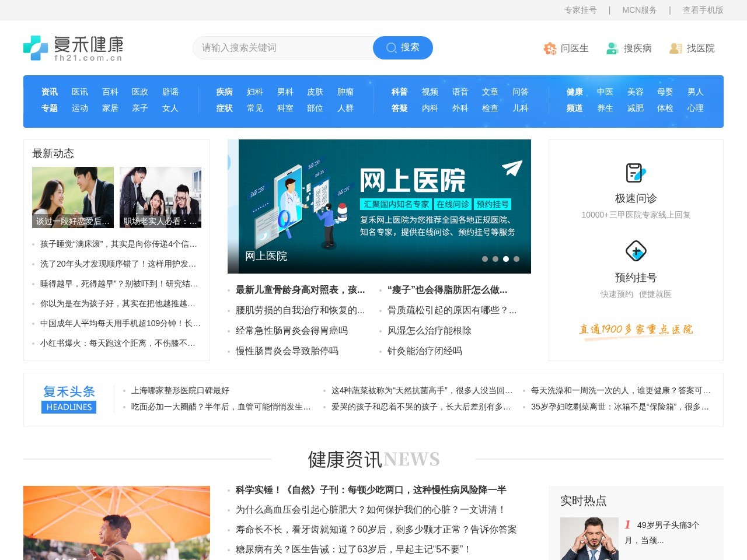Screen dimensions: 747x560
Task: Open news 为什么高血压会引起心脏肥大
Action: pos(371,510)
